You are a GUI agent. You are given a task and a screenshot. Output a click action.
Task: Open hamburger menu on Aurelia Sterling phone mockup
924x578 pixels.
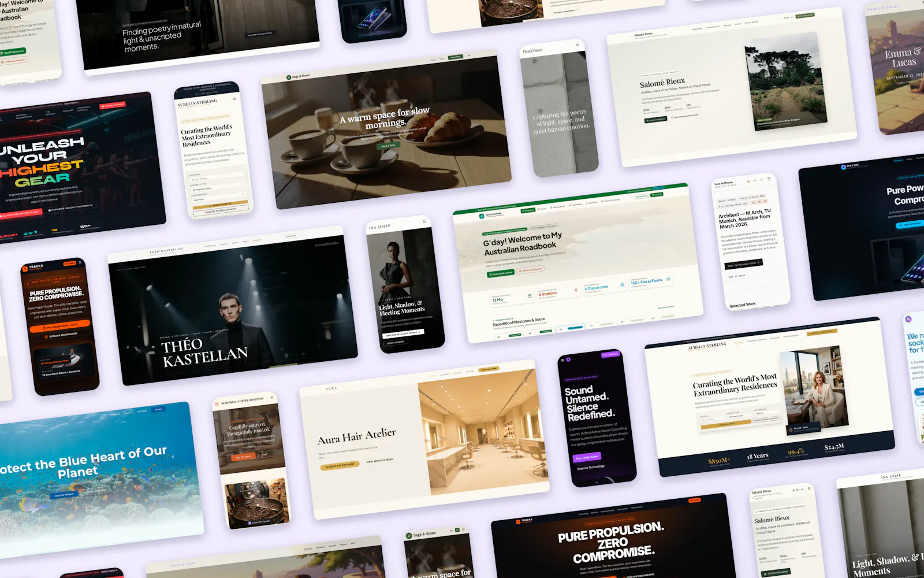234,99
